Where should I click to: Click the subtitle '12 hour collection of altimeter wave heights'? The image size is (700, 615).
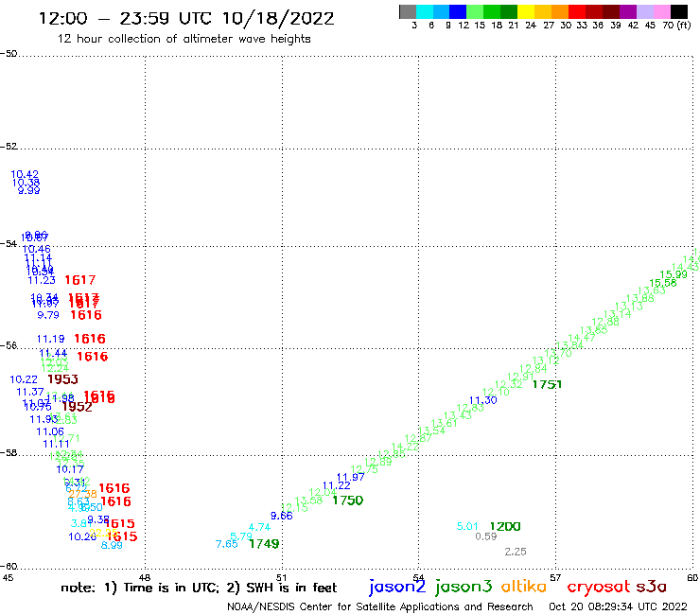click(184, 39)
